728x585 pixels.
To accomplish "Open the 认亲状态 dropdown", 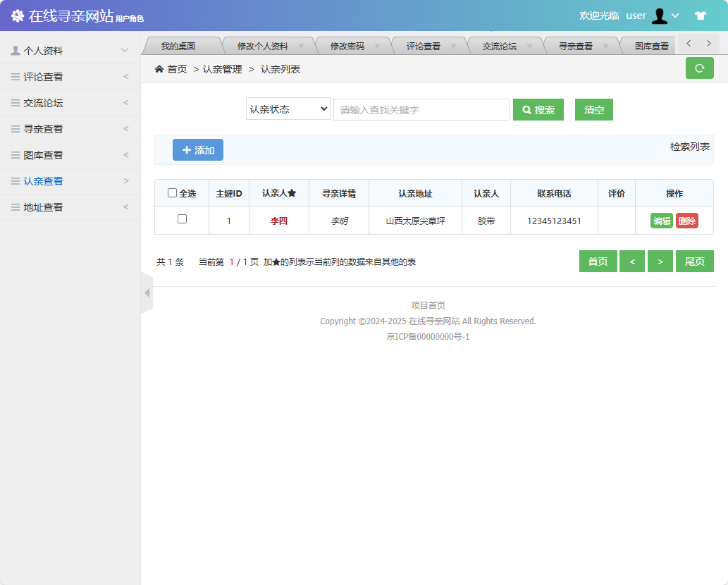I will pyautogui.click(x=288, y=109).
